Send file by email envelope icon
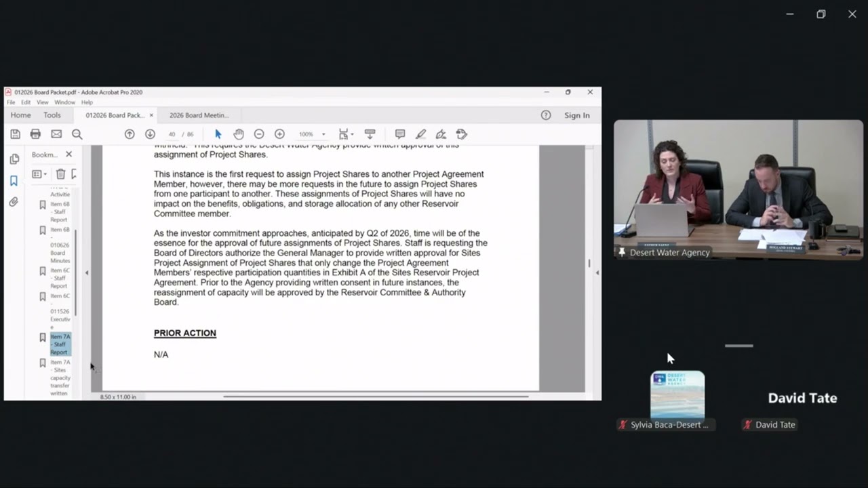This screenshot has width=868, height=488. pyautogui.click(x=56, y=134)
